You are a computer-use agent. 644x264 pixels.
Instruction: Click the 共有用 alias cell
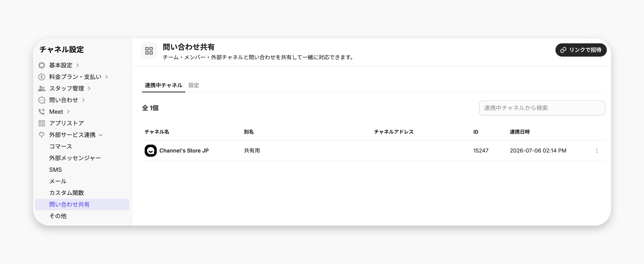[x=252, y=151]
